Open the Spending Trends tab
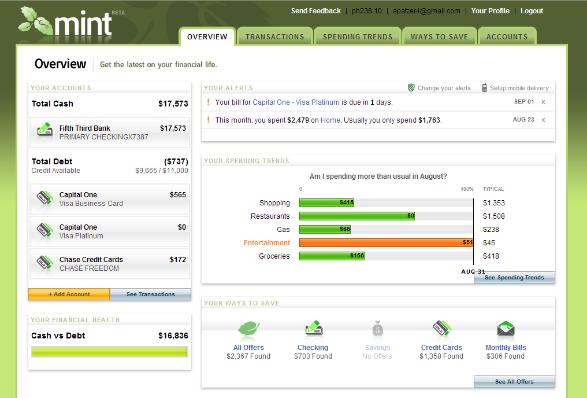Image resolution: width=587 pixels, height=398 pixels. click(358, 36)
